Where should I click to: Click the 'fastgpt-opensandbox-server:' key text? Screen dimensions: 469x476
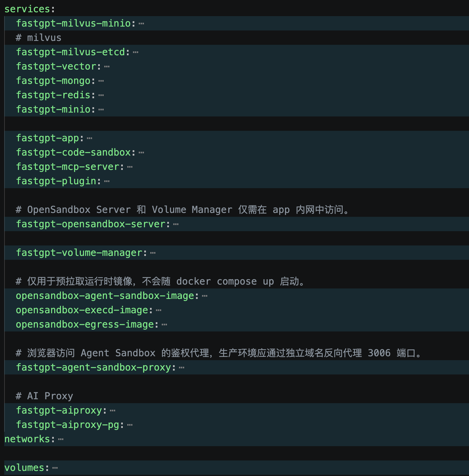click(93, 224)
